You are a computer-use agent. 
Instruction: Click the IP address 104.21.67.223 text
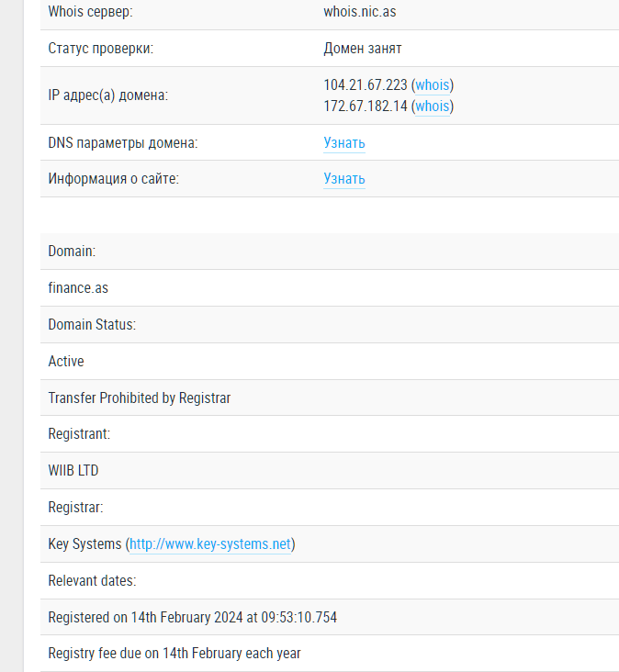[365, 85]
